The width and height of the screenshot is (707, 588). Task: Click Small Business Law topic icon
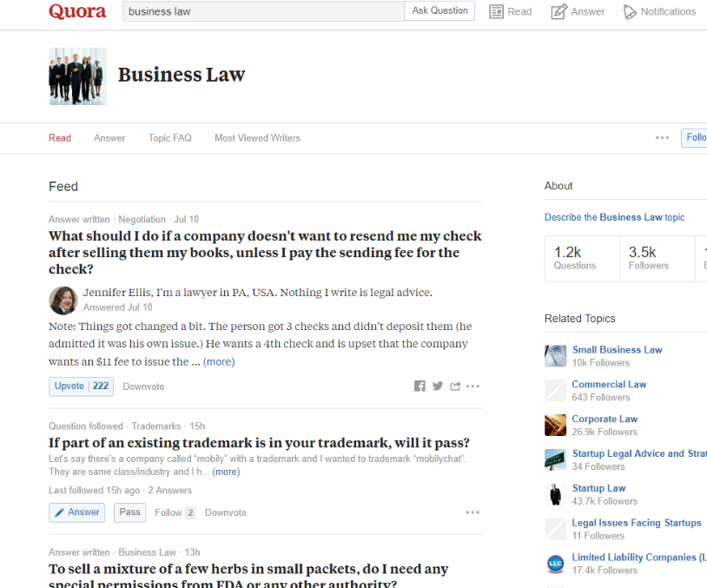coord(556,356)
